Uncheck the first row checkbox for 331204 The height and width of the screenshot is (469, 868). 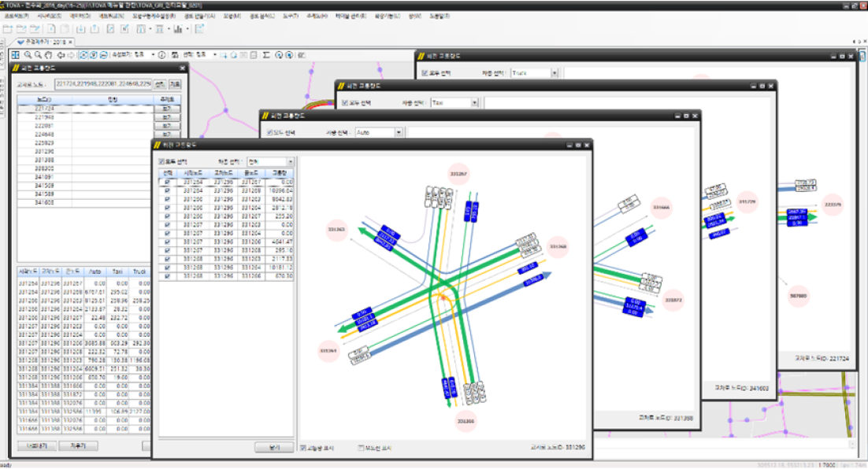(x=167, y=181)
